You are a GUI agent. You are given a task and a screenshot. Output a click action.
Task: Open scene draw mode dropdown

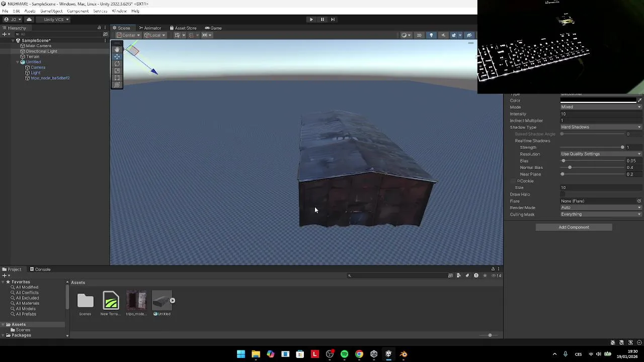pyautogui.click(x=405, y=35)
